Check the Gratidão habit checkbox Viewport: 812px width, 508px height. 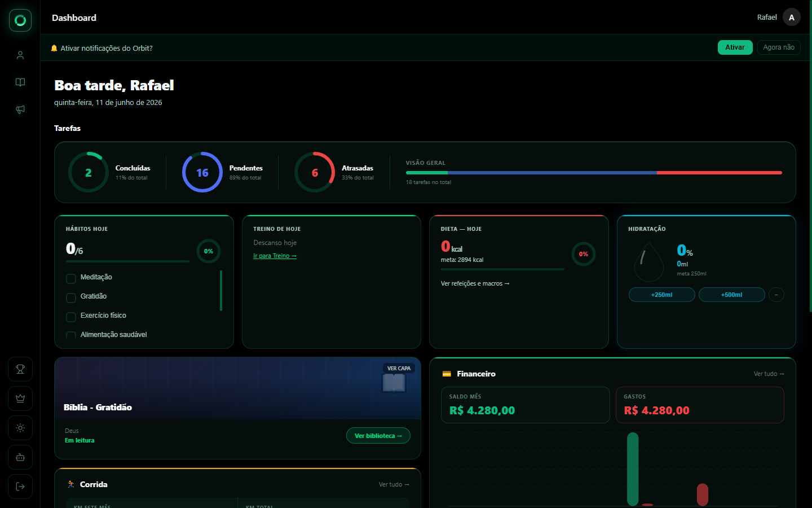[x=71, y=298]
